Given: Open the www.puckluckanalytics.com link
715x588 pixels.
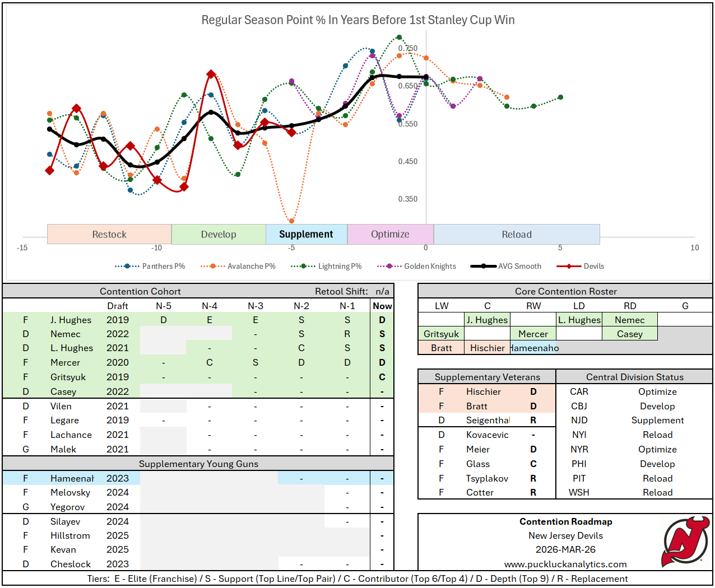Looking at the screenshot, I should coord(565,564).
